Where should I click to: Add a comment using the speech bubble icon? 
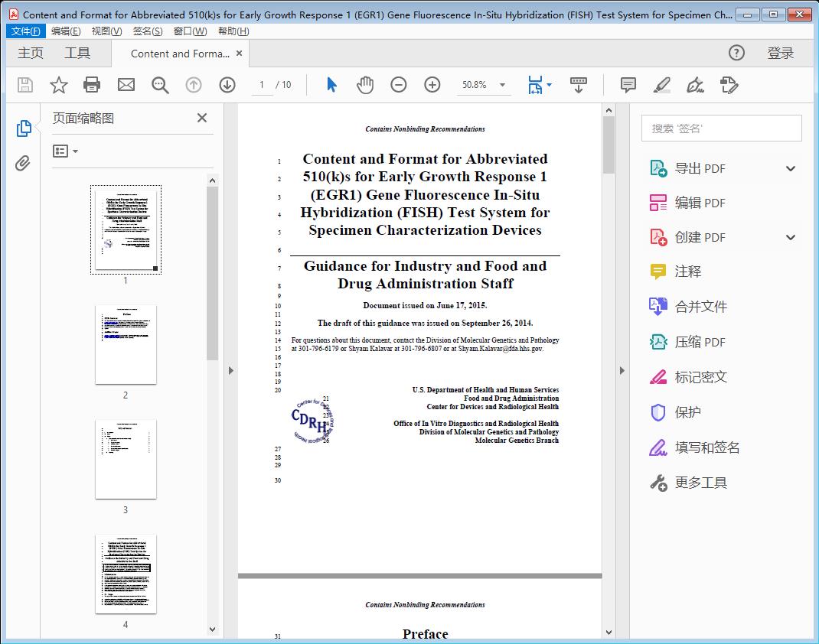627,85
